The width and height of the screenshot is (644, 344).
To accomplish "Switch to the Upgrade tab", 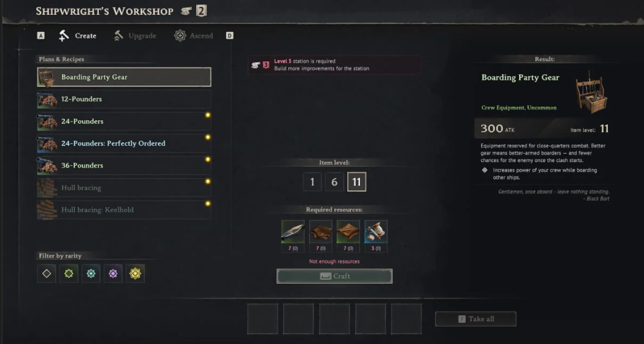I will [x=135, y=36].
